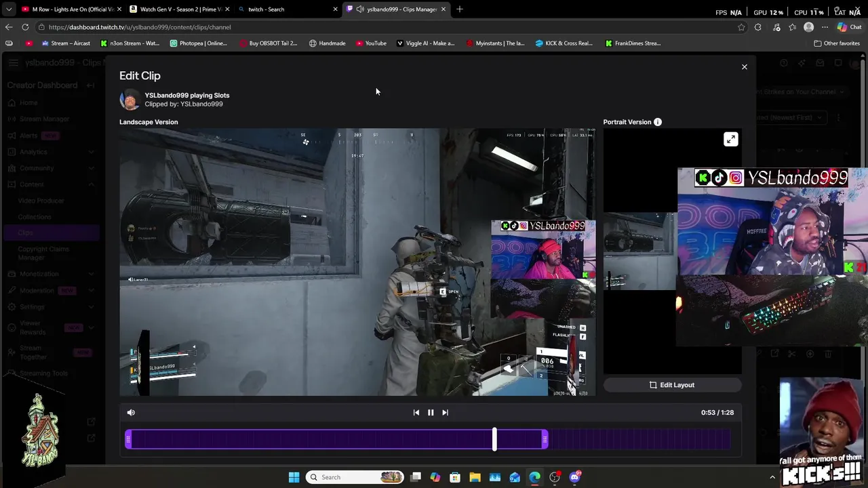
Task: Show Portrait Version info tooltip icon
Action: coord(658,122)
